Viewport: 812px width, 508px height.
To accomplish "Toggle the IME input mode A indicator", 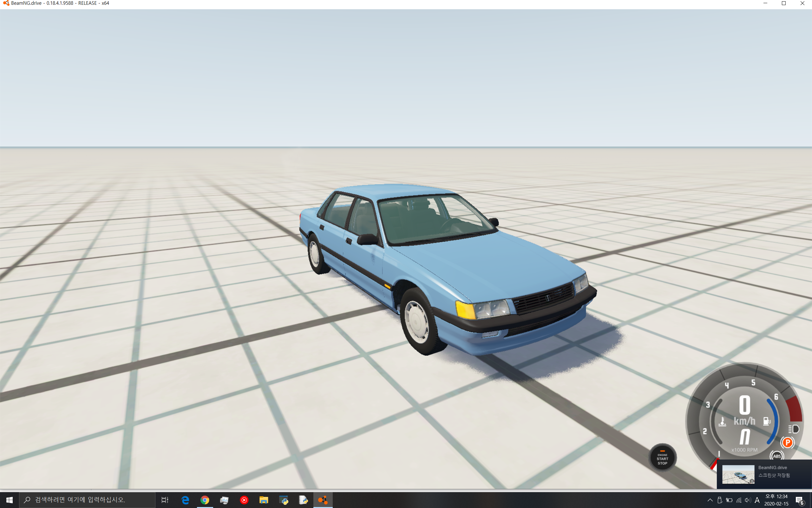I will click(x=757, y=500).
